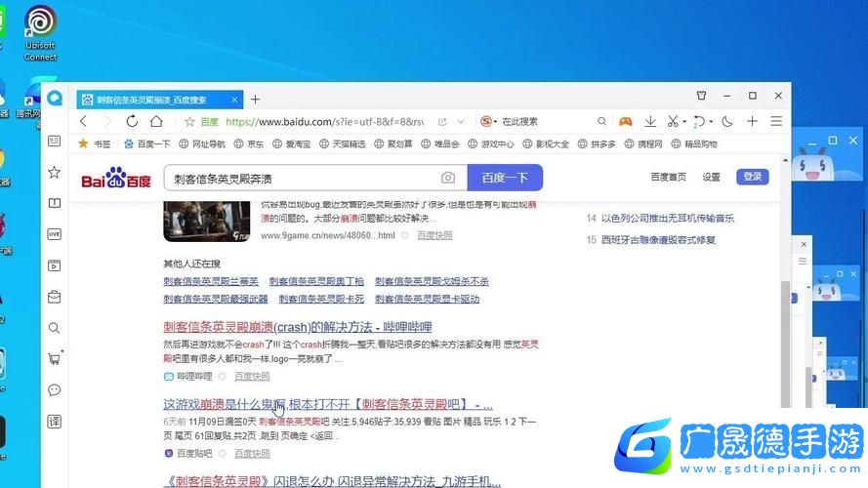Click the toolbar search magnifier icon

pos(601,121)
